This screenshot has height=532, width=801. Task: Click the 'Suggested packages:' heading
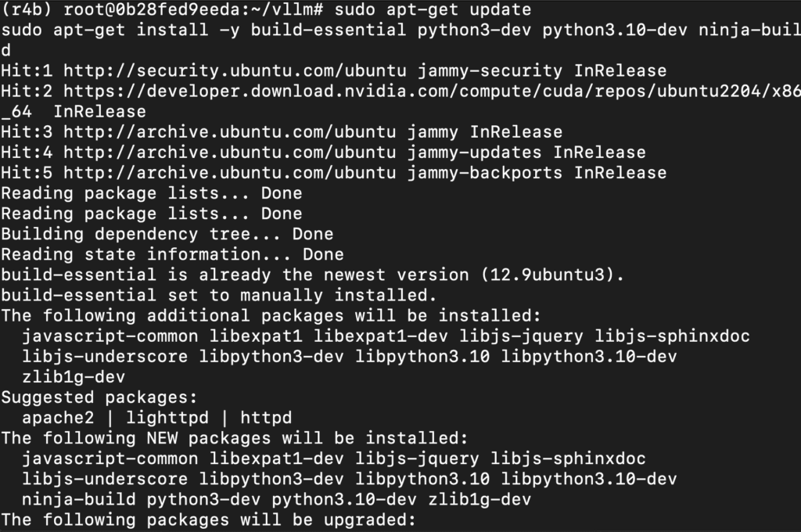coord(99,397)
